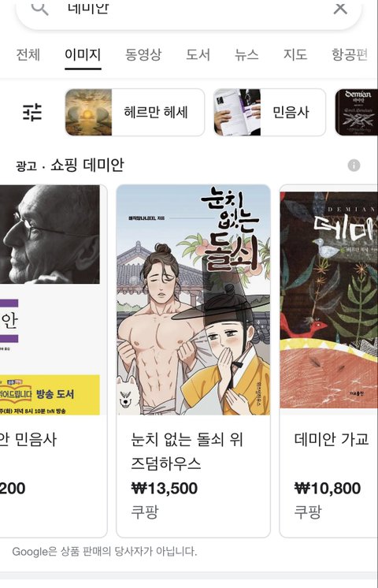Open the 항공편 tab

pyautogui.click(x=350, y=54)
